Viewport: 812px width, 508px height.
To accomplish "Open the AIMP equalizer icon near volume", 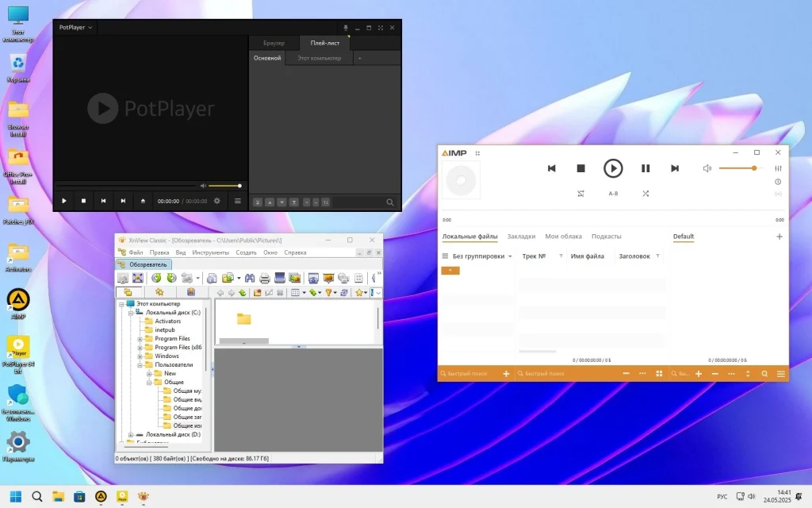I will point(777,167).
